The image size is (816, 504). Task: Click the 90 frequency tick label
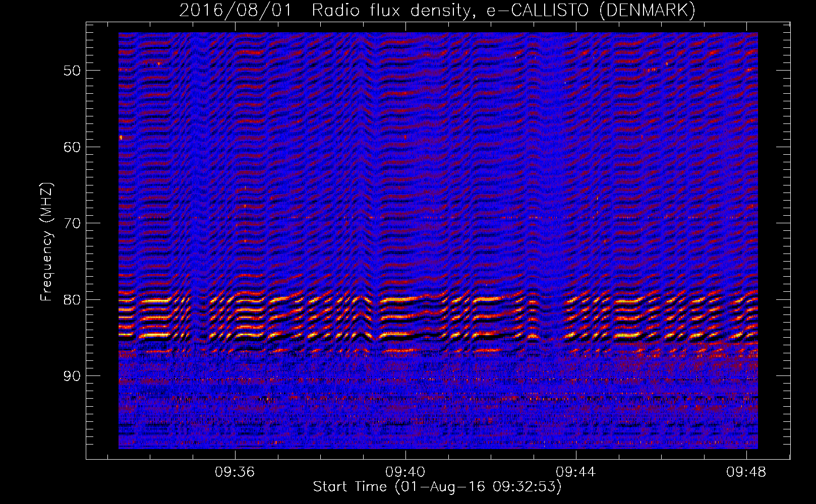[x=72, y=376]
